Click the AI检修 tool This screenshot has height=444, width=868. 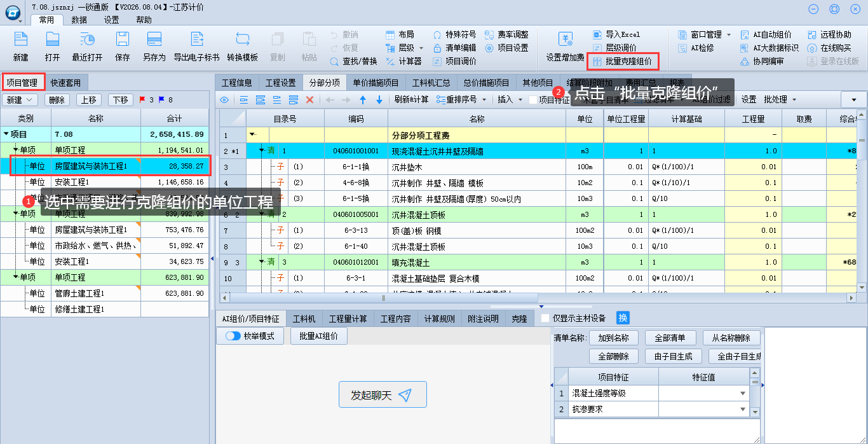696,48
